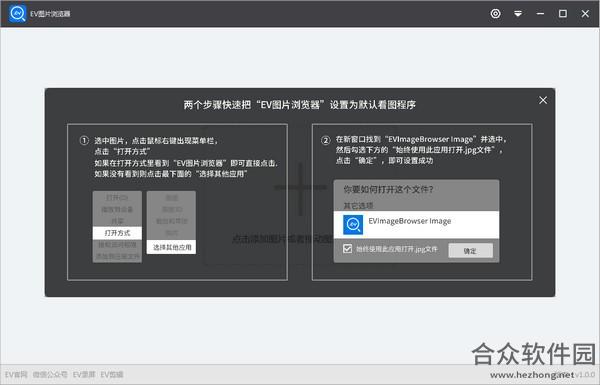
Task: Open the EV录屏 footer link
Action: [x=84, y=375]
